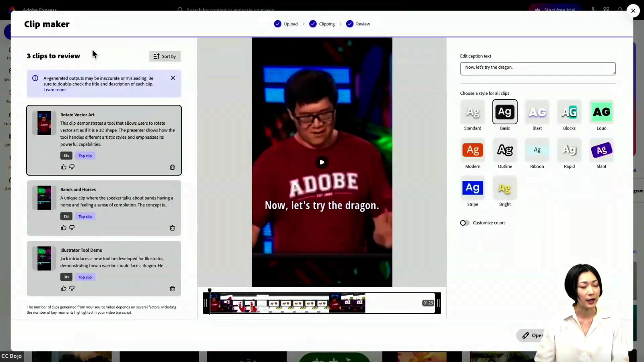Like the Rotate Vector Art clip
The width and height of the screenshot is (644, 362).
click(x=64, y=167)
